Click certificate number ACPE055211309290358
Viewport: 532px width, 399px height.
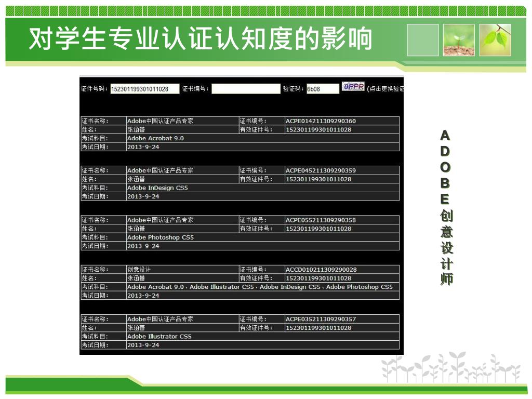[321, 220]
